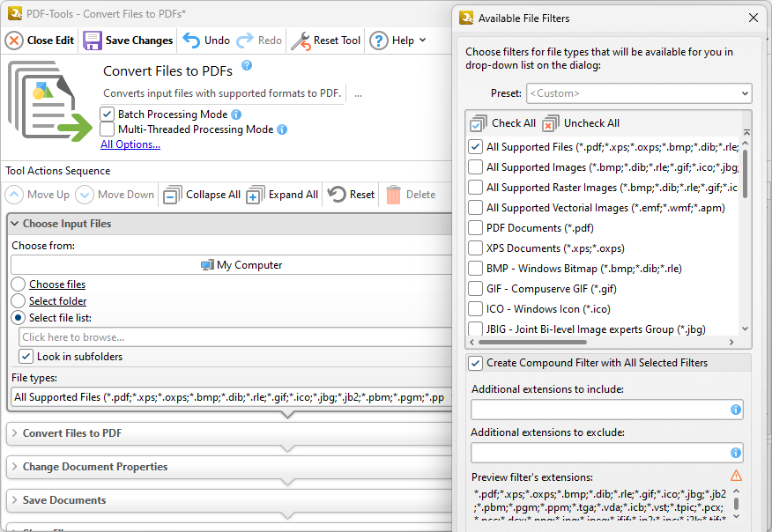Select the Select file list radio option

[x=19, y=318]
